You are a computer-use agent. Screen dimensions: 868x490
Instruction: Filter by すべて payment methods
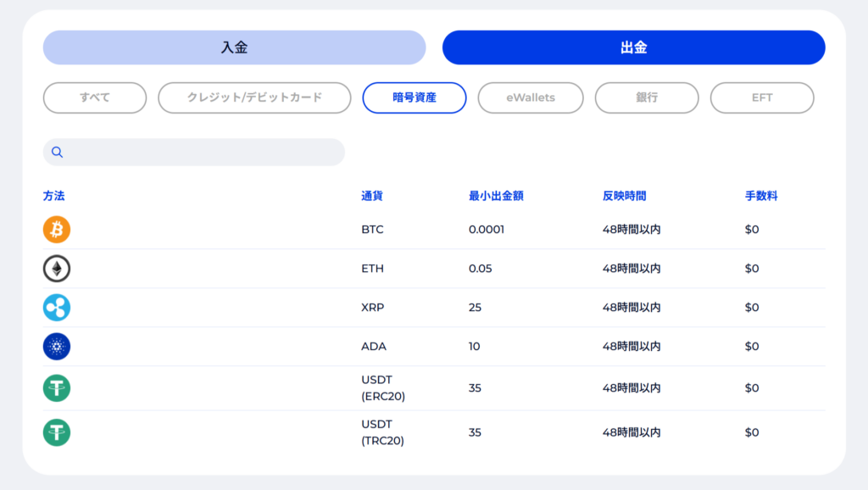click(x=95, y=97)
